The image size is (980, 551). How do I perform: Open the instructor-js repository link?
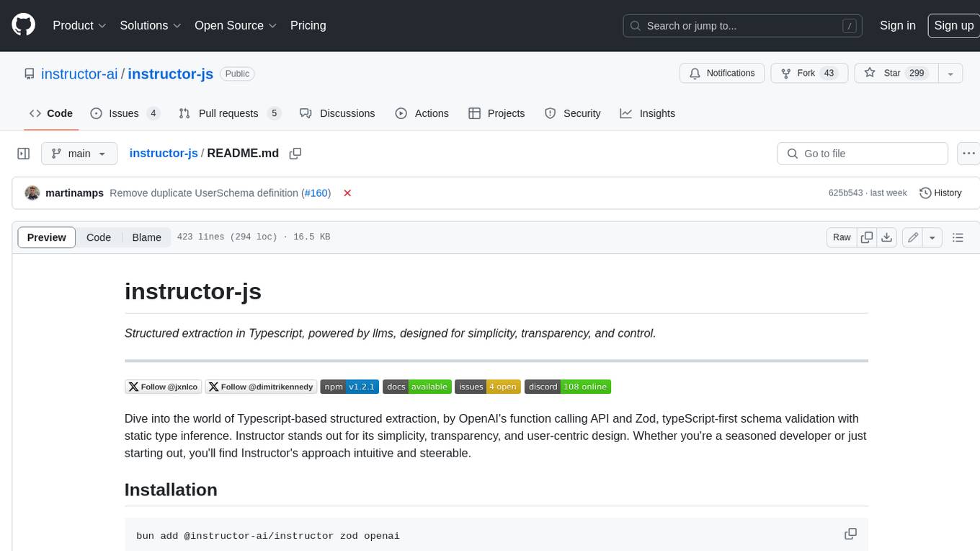coord(171,74)
